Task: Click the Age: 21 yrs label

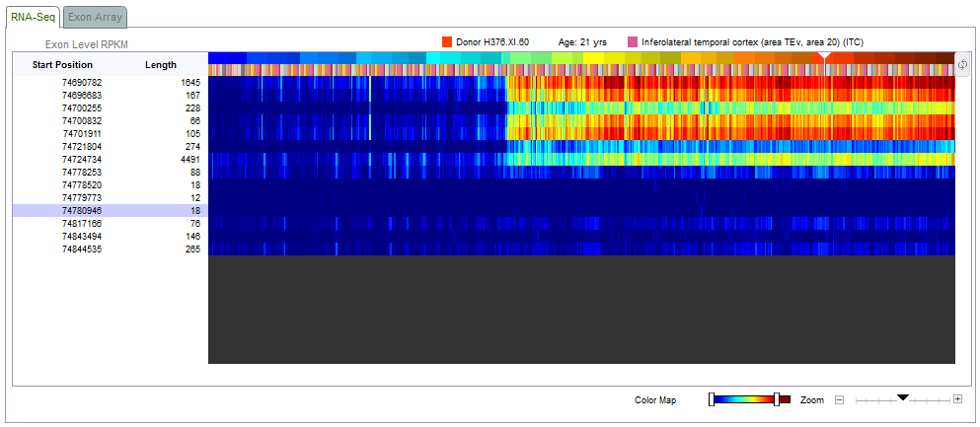Action: tap(582, 41)
